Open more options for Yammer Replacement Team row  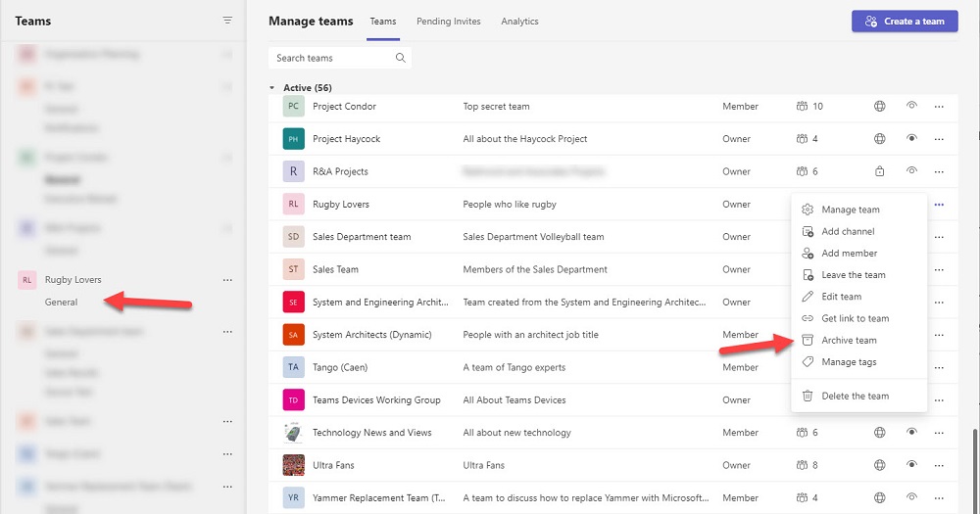[939, 498]
